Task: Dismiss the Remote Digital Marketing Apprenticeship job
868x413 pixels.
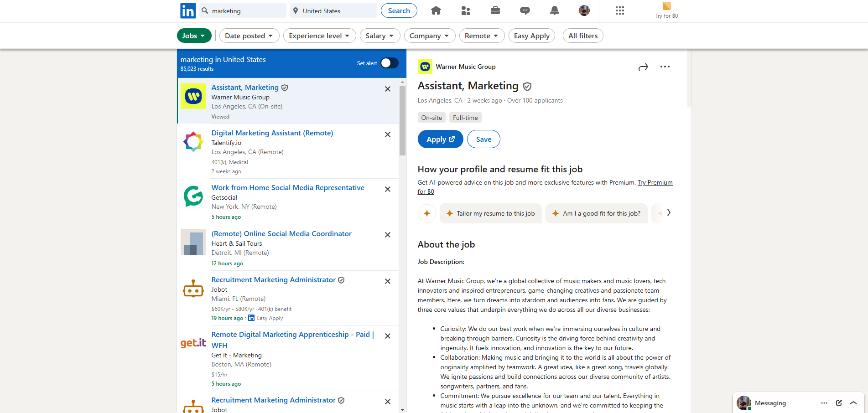Action: [388, 336]
